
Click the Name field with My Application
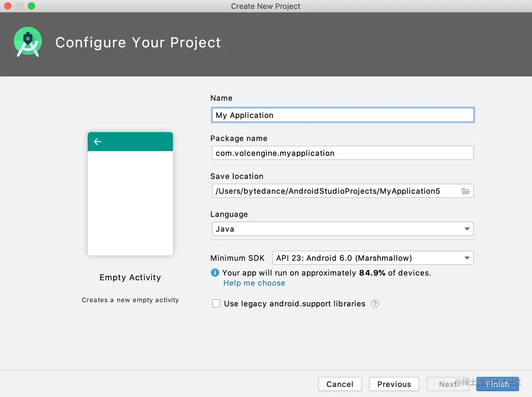[x=343, y=115]
